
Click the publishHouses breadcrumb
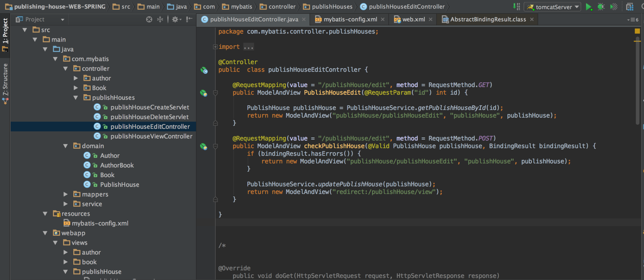[328, 7]
